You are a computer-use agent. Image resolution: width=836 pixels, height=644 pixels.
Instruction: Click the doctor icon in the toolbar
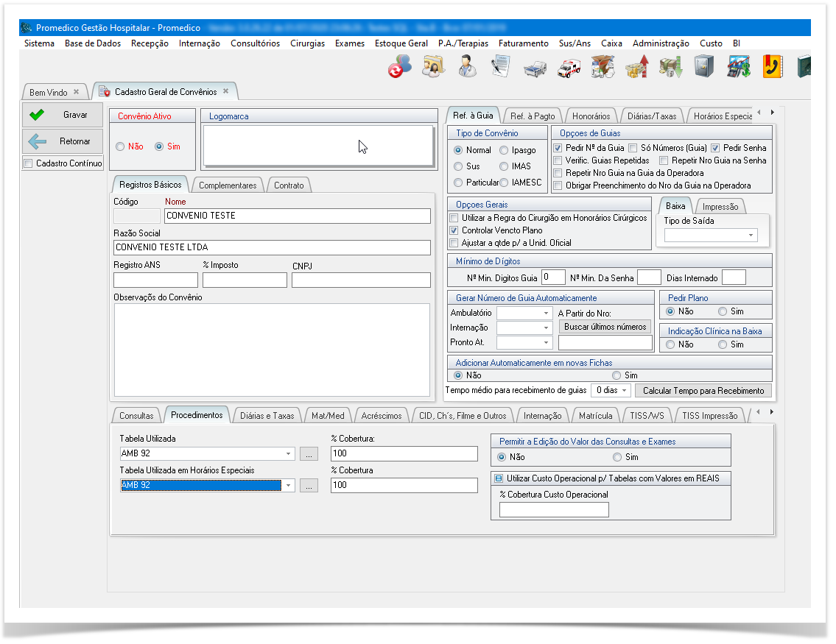(x=466, y=67)
